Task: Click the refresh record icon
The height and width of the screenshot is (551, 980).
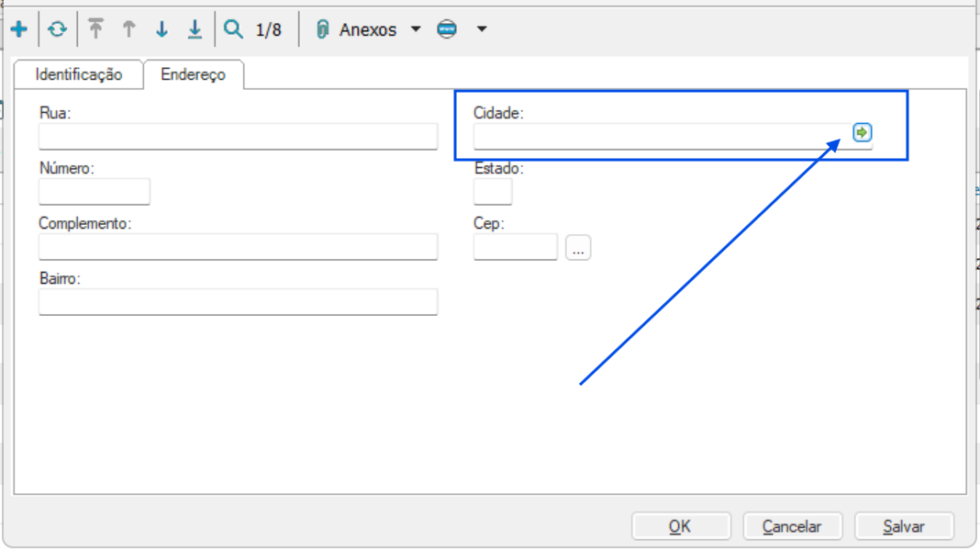Action: pyautogui.click(x=58, y=29)
